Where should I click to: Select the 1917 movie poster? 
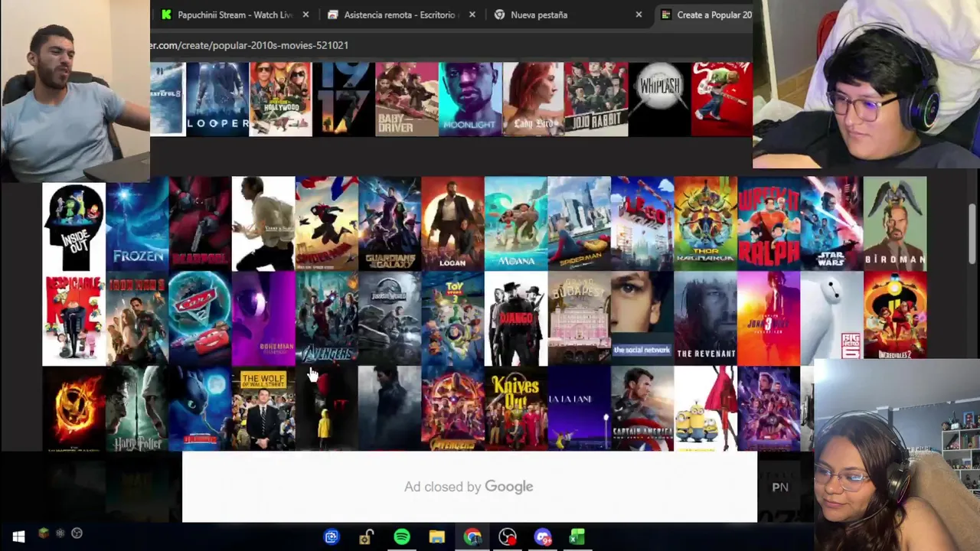pos(344,99)
